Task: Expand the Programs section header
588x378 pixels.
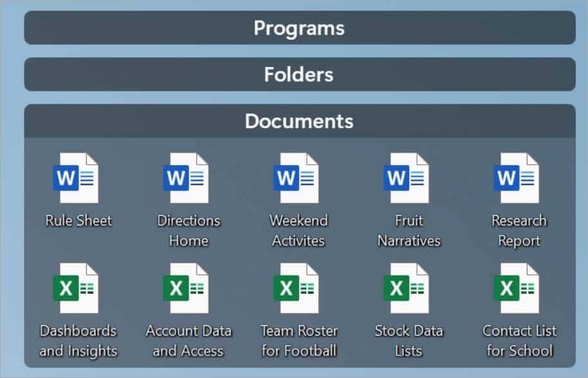Action: coord(300,28)
